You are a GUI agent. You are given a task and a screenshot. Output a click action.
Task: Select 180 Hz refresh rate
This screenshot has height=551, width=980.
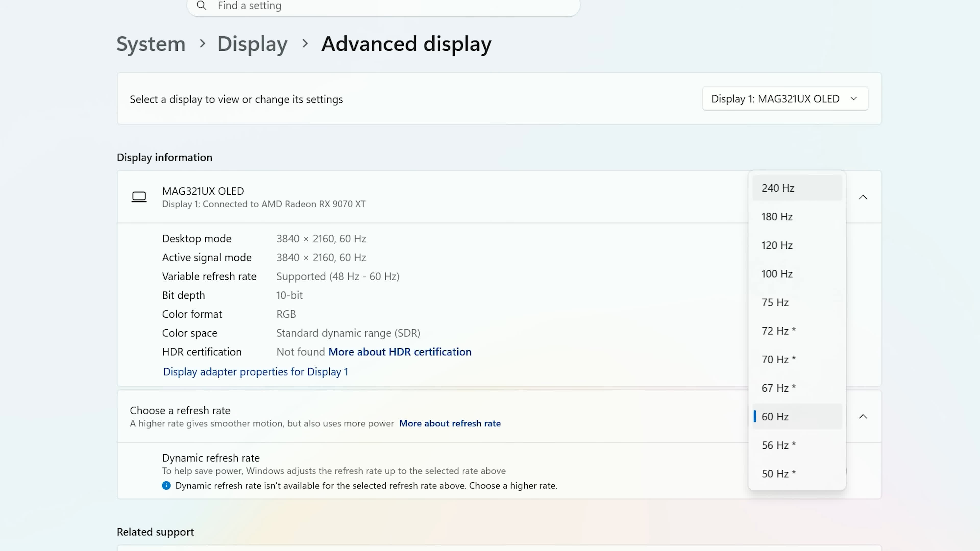797,216
